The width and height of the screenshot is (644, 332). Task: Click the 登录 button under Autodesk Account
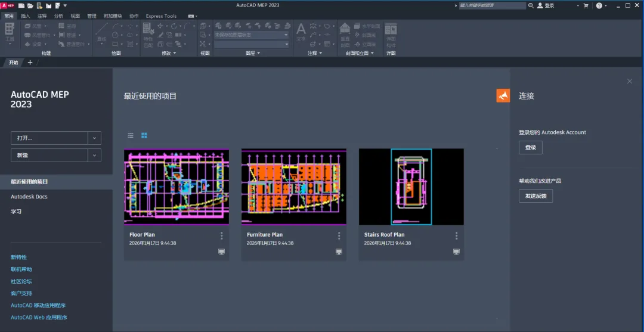(x=530, y=147)
